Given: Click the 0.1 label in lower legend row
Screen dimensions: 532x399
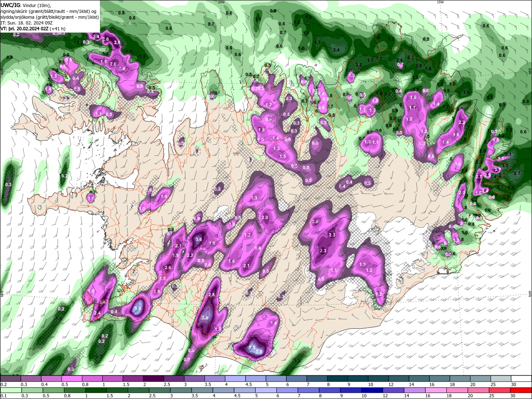Looking at the screenshot, I should (3, 396).
